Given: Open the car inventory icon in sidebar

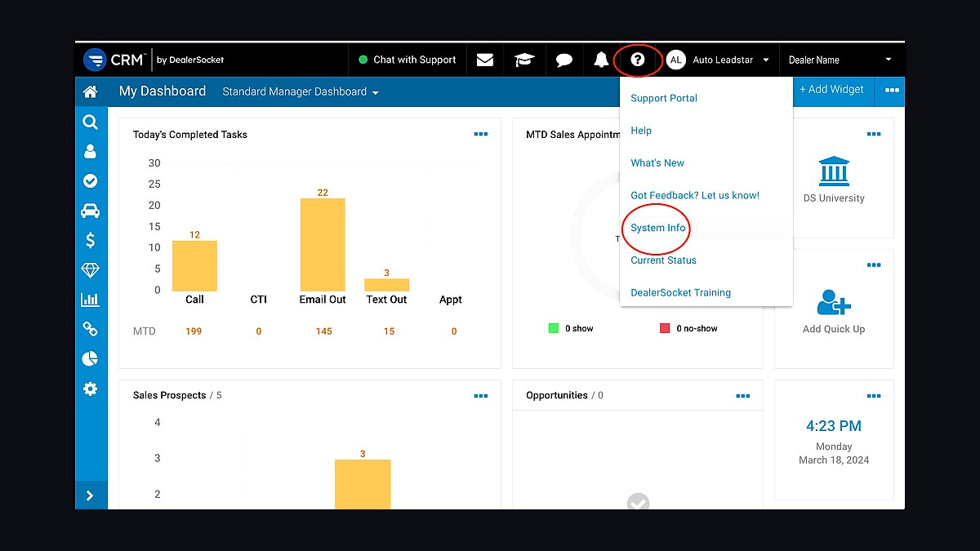Looking at the screenshot, I should tap(91, 211).
